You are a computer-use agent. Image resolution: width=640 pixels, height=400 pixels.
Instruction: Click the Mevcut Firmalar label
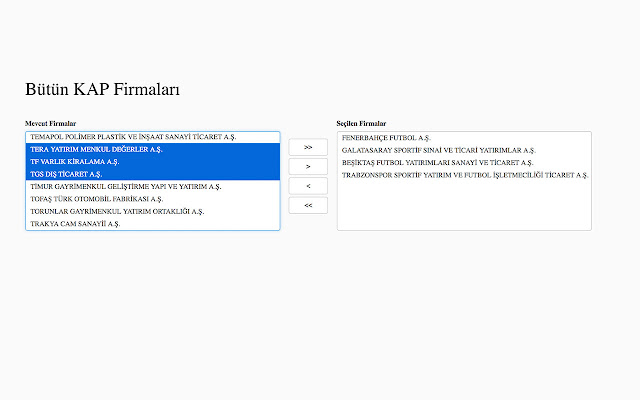click(x=51, y=123)
